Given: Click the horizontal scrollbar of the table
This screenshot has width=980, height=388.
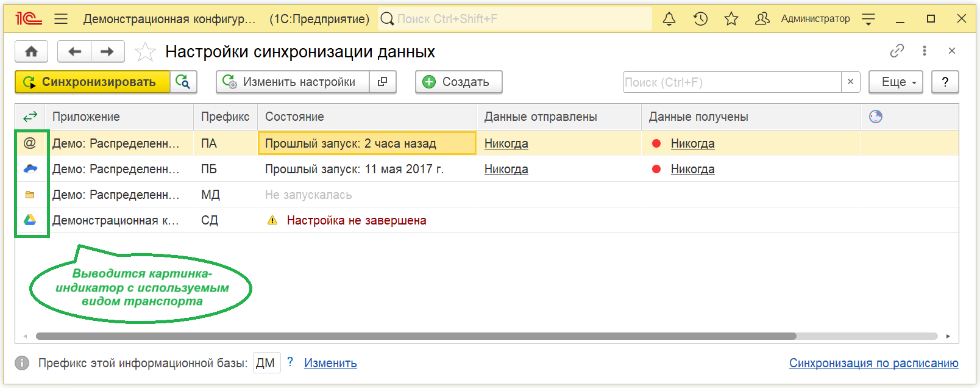Looking at the screenshot, I should pyautogui.click(x=416, y=336).
